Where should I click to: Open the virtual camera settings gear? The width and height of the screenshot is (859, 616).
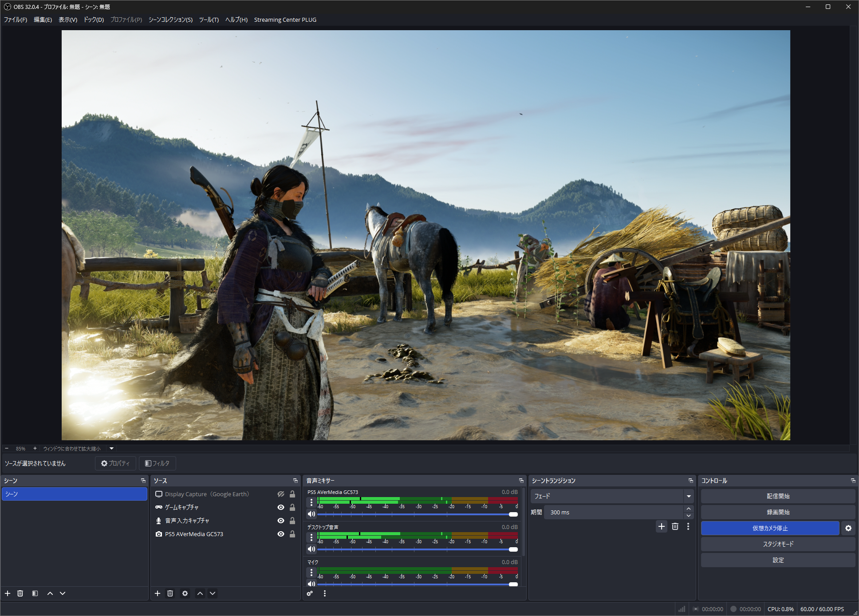coord(848,528)
